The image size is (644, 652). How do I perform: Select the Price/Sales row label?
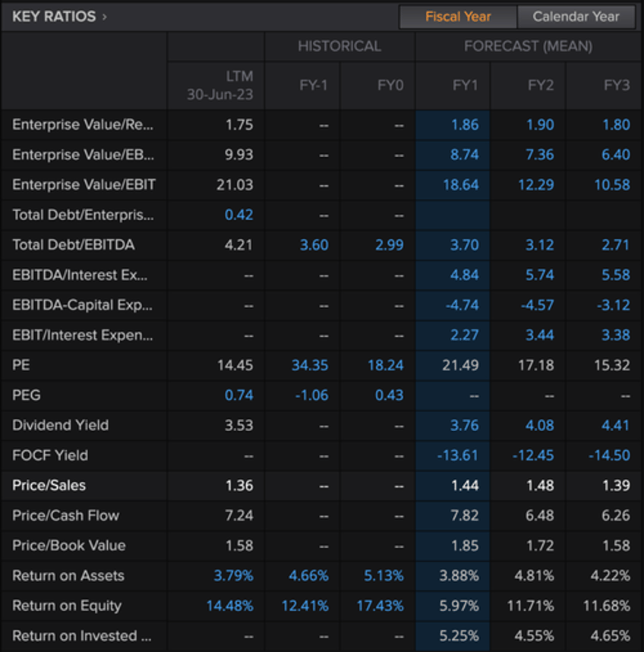[x=49, y=485]
